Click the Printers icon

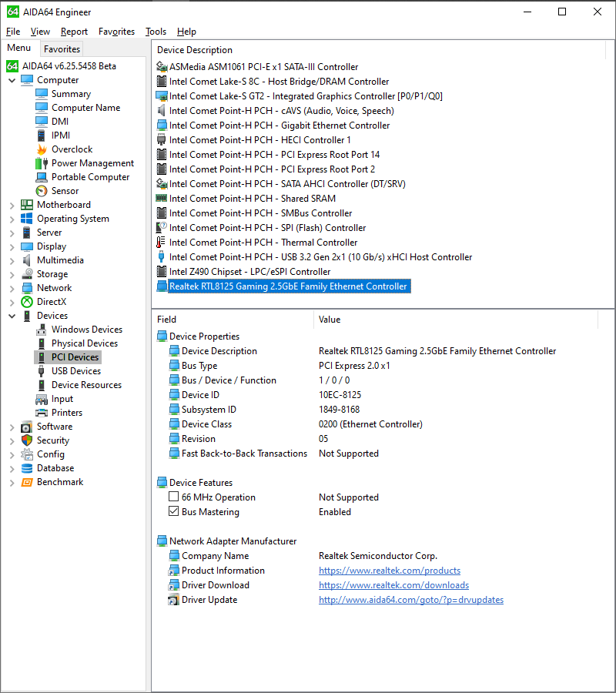click(42, 413)
